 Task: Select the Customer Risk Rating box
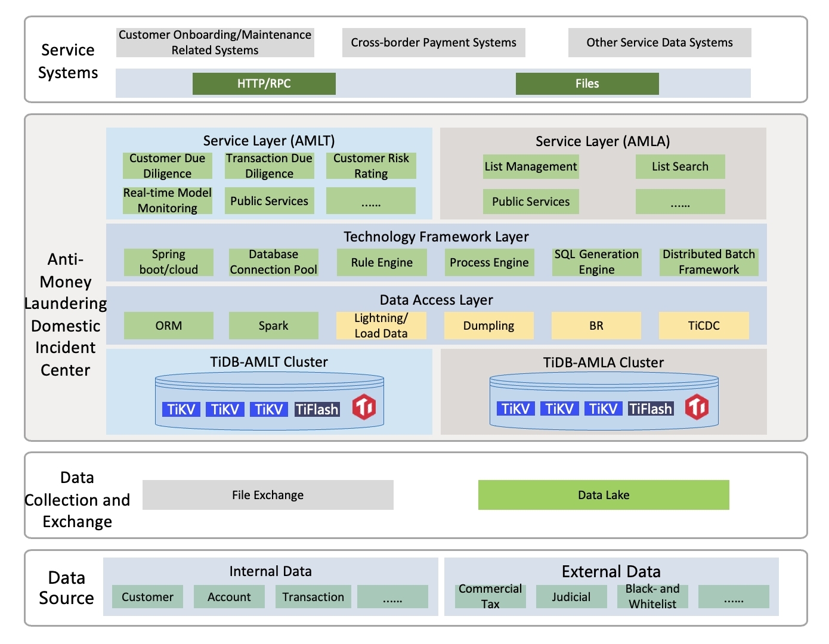[x=371, y=166]
